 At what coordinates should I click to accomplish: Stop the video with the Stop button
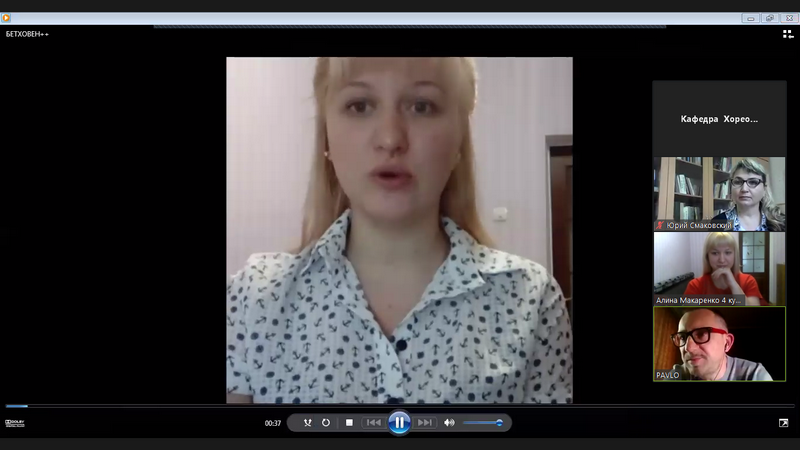click(349, 423)
